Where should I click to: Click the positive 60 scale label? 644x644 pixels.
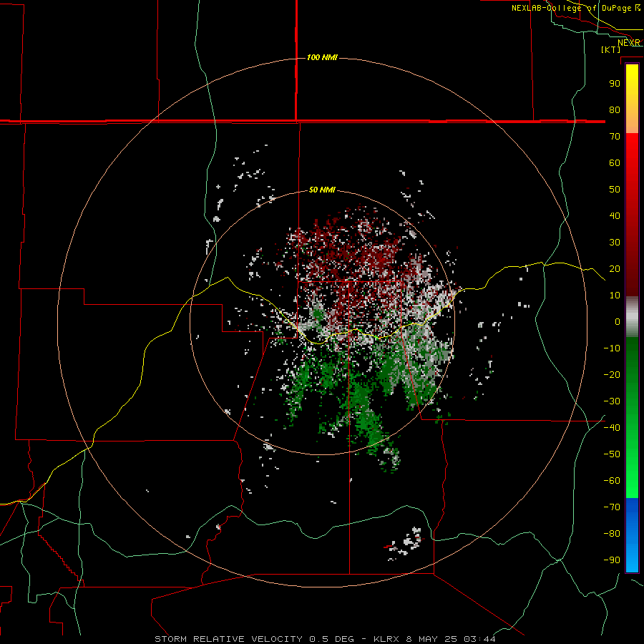click(615, 162)
